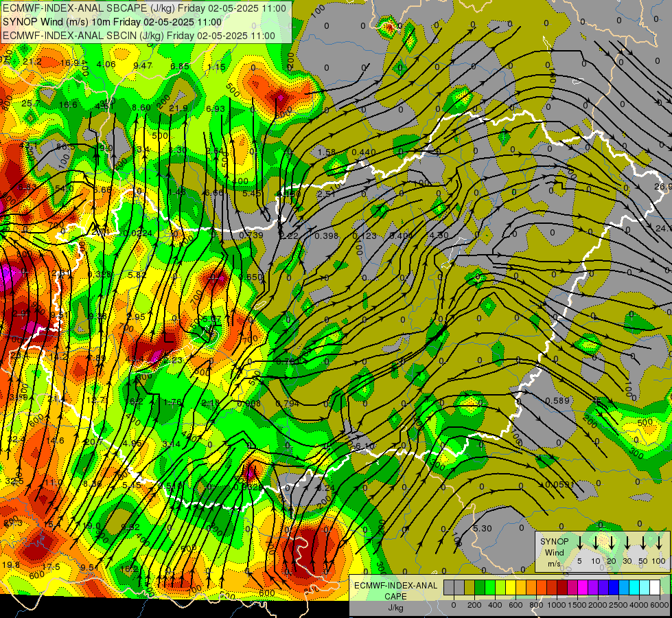
Task: Click the 1.58 value on the map
Action: tap(327, 152)
